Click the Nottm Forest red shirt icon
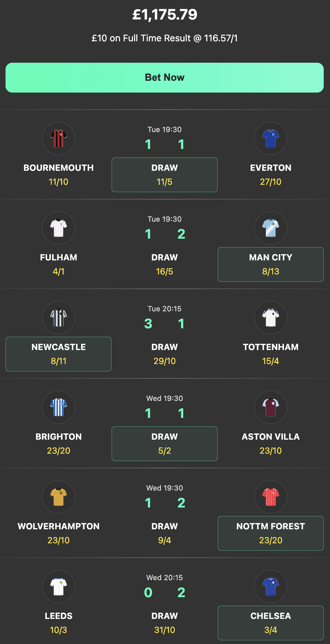This screenshot has height=644, width=330. tap(271, 497)
